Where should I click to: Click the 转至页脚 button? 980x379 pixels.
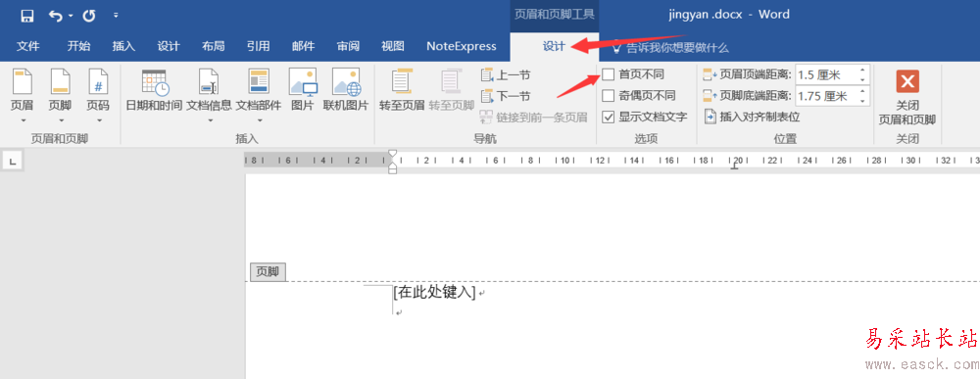[451, 90]
